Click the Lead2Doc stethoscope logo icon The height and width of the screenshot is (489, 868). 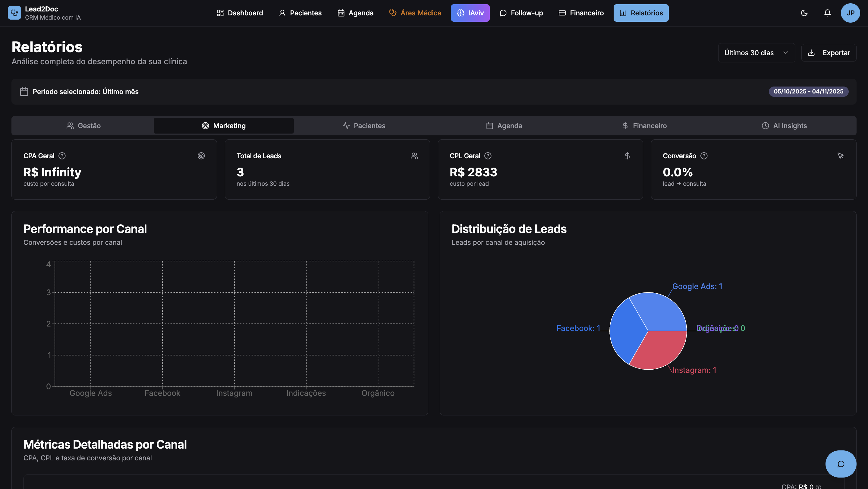coord(14,13)
